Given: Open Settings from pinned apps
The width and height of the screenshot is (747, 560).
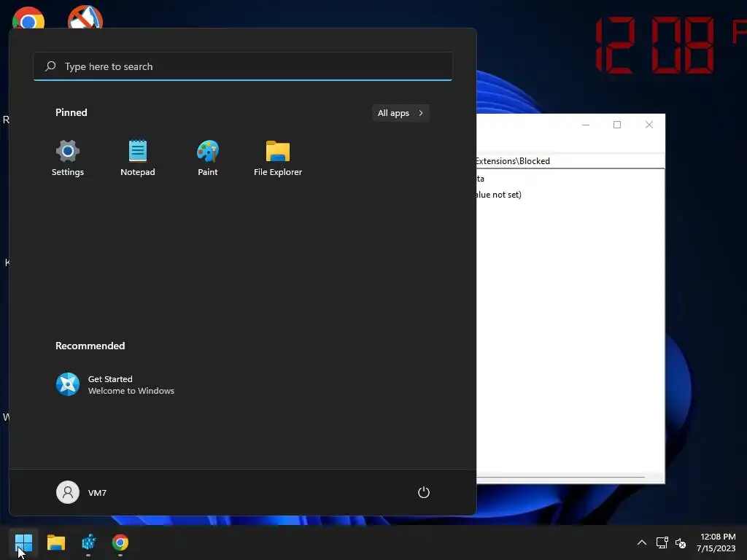Looking at the screenshot, I should [68, 158].
